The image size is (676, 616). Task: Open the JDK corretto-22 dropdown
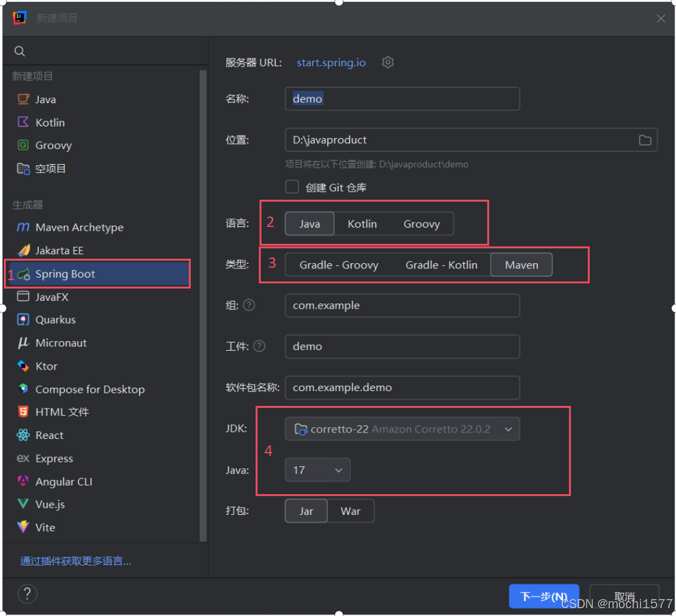pos(402,429)
